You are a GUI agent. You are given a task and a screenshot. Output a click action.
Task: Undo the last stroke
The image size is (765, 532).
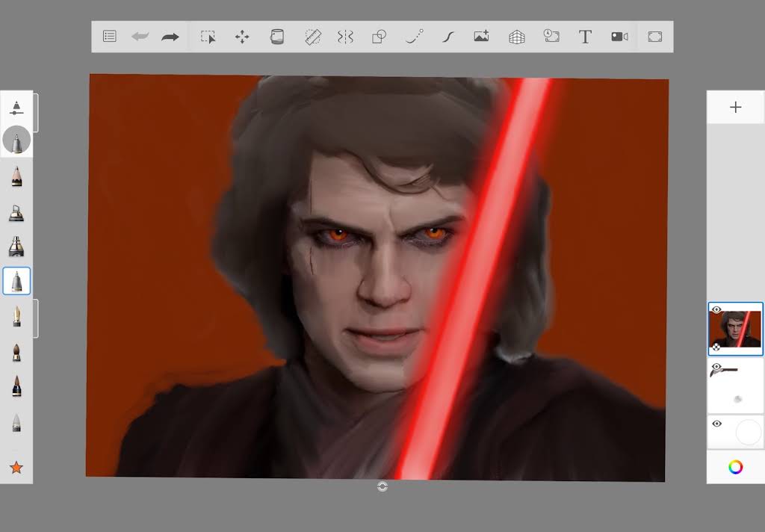140,37
